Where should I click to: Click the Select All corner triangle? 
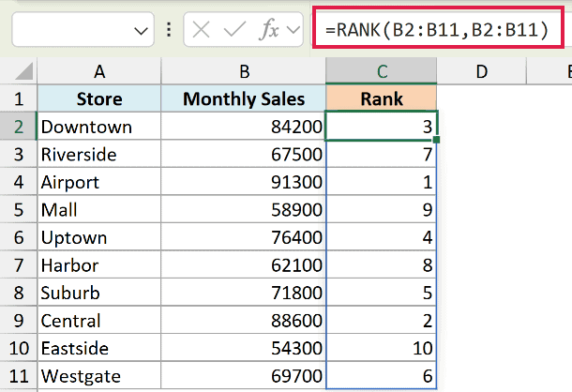pyautogui.click(x=24, y=71)
